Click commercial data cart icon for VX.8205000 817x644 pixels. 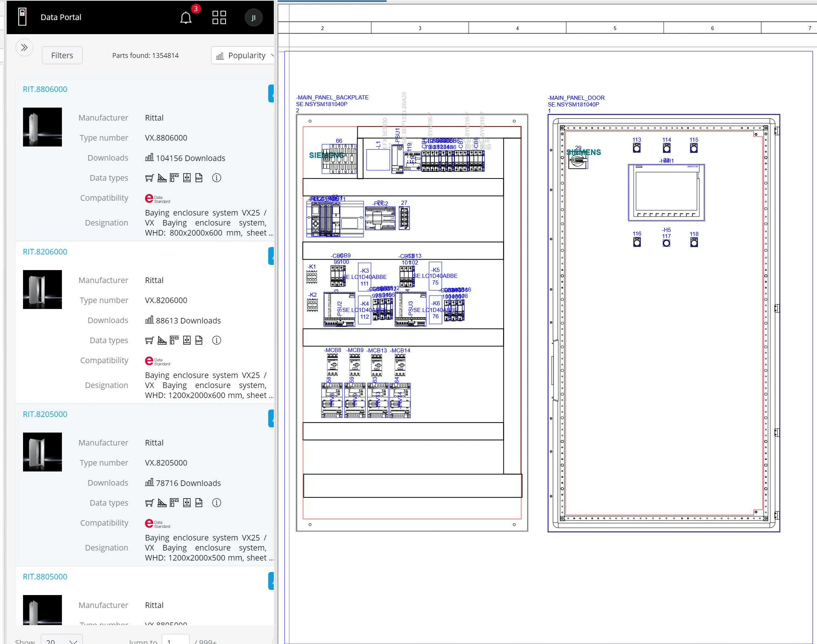pyautogui.click(x=149, y=503)
